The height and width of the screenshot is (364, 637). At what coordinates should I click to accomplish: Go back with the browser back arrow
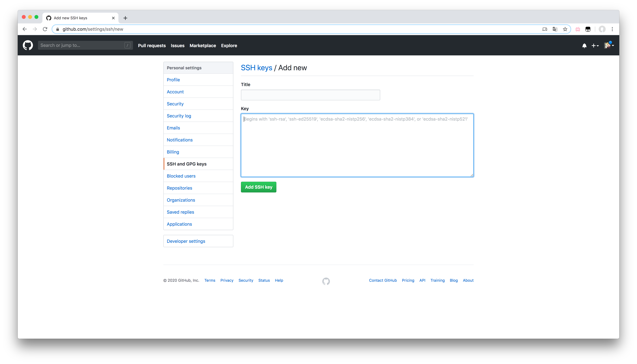[x=25, y=29]
